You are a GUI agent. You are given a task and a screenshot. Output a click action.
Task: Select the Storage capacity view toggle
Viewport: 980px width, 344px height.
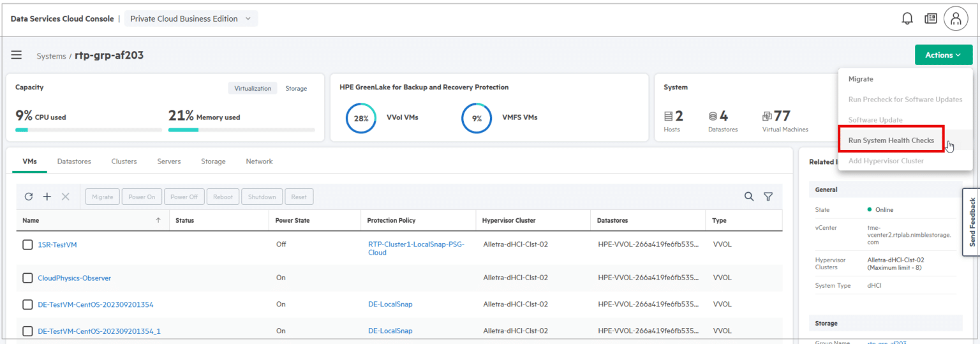[296, 88]
